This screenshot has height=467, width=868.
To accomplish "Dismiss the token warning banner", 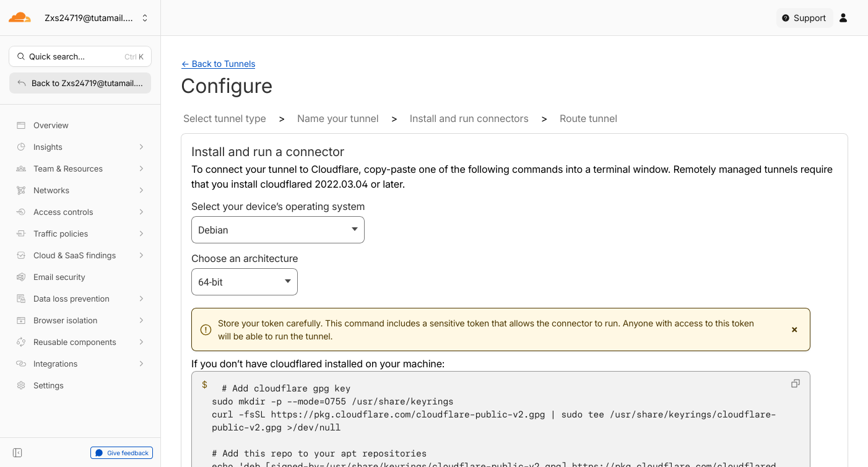I will tap(794, 330).
